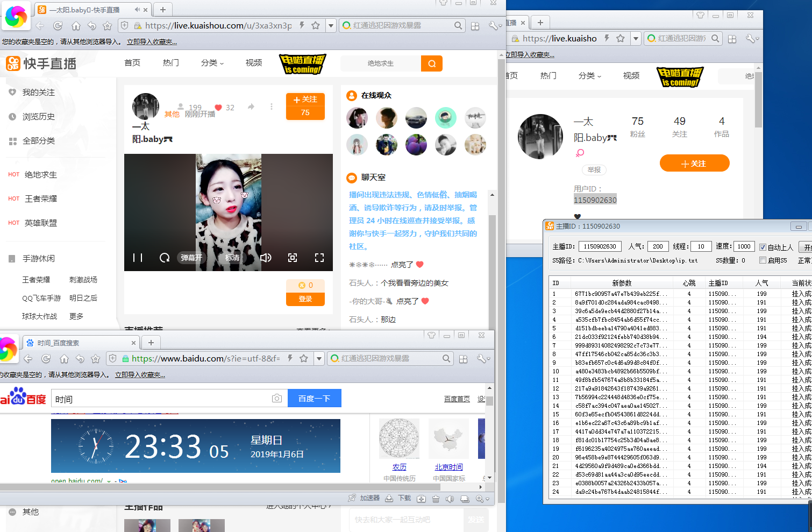Open the 北京时间 link on Baidu
The width and height of the screenshot is (812, 532).
tap(448, 467)
